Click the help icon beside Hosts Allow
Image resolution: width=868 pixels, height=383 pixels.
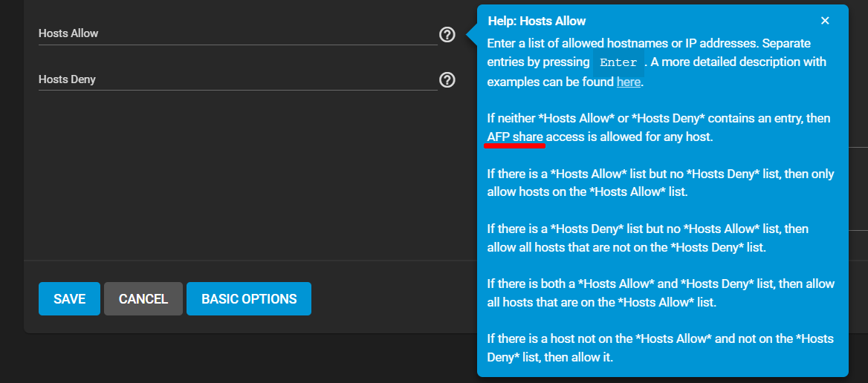447,34
